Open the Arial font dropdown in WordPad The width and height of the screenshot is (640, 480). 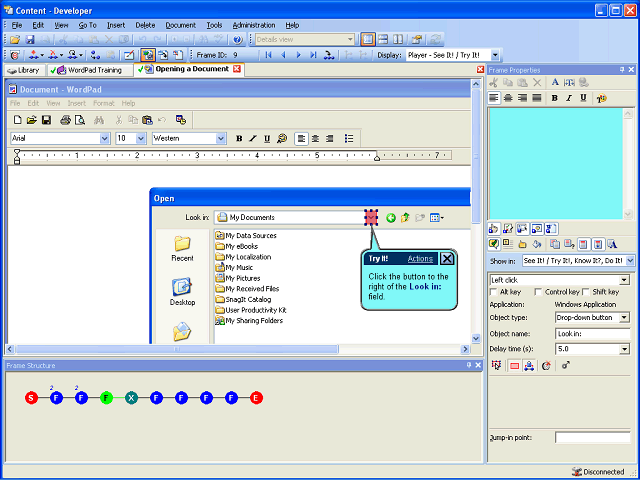click(x=104, y=138)
